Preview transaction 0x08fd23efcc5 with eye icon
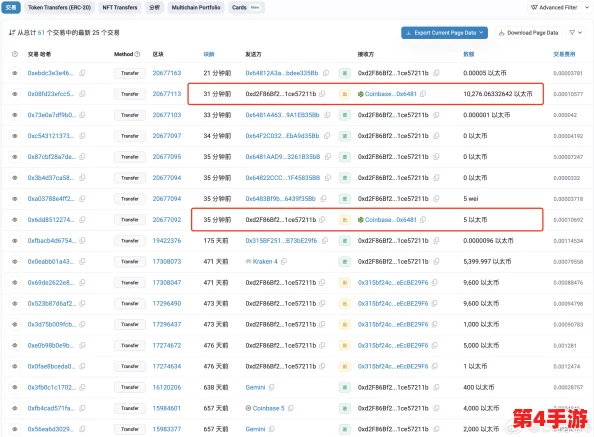The width and height of the screenshot is (594, 437). [15, 94]
